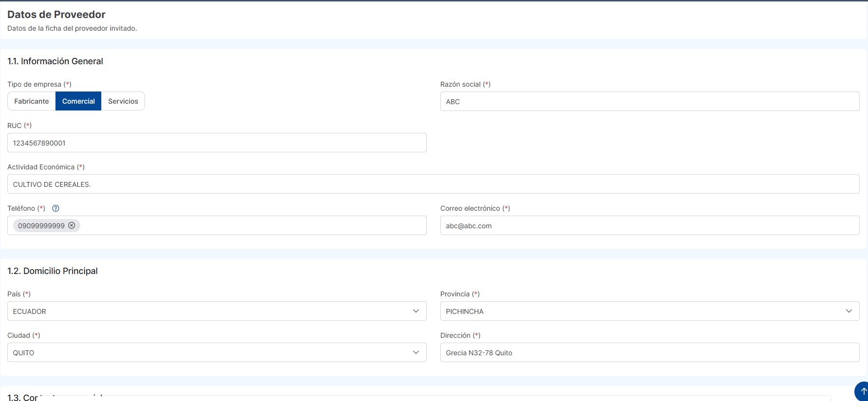Image resolution: width=868 pixels, height=401 pixels.
Task: Select Fabricante company type
Action: (x=32, y=101)
